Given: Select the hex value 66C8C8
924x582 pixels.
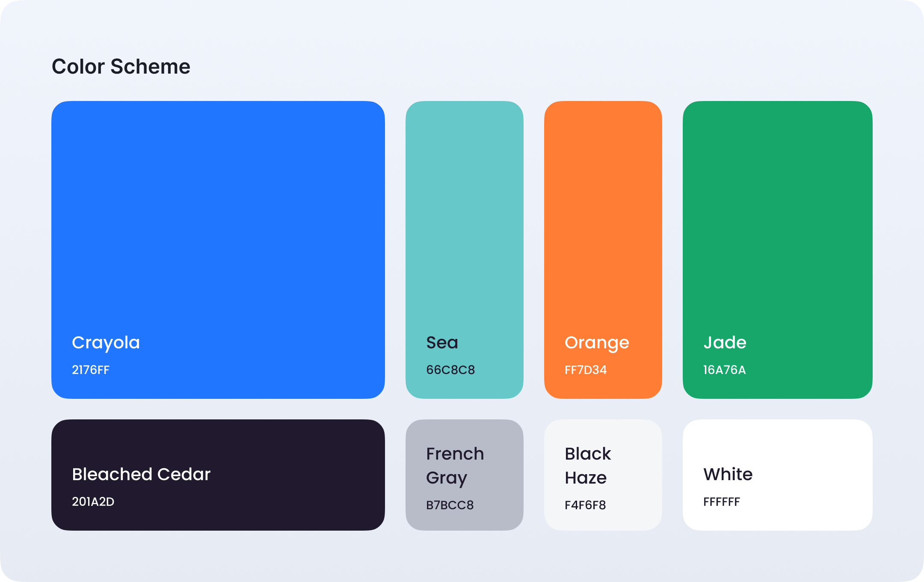Looking at the screenshot, I should point(450,370).
